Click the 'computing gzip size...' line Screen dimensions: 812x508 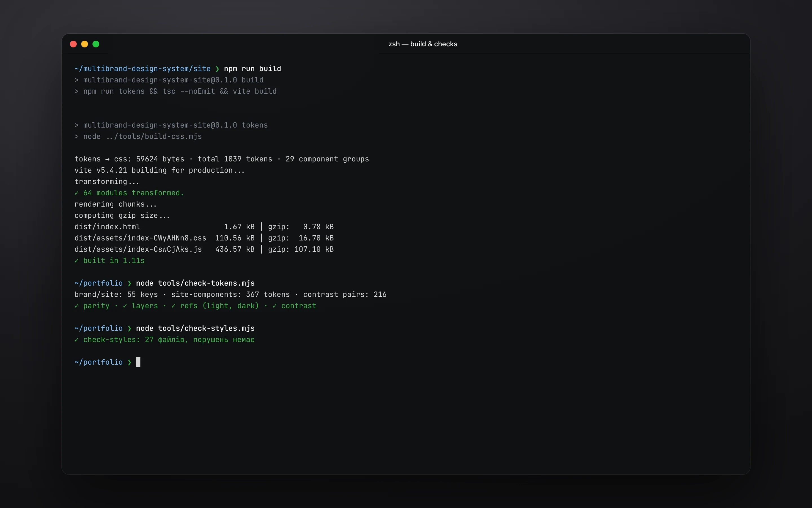(122, 215)
